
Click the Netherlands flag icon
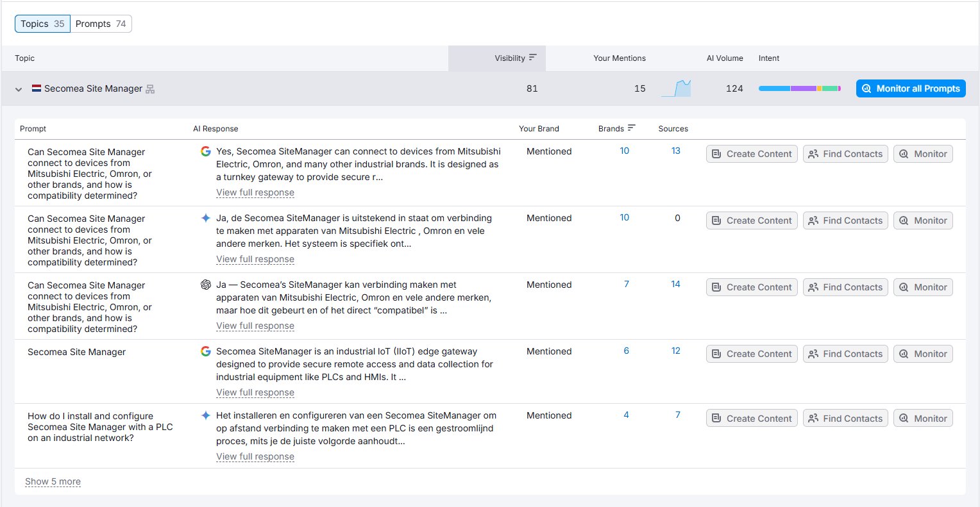pos(37,88)
